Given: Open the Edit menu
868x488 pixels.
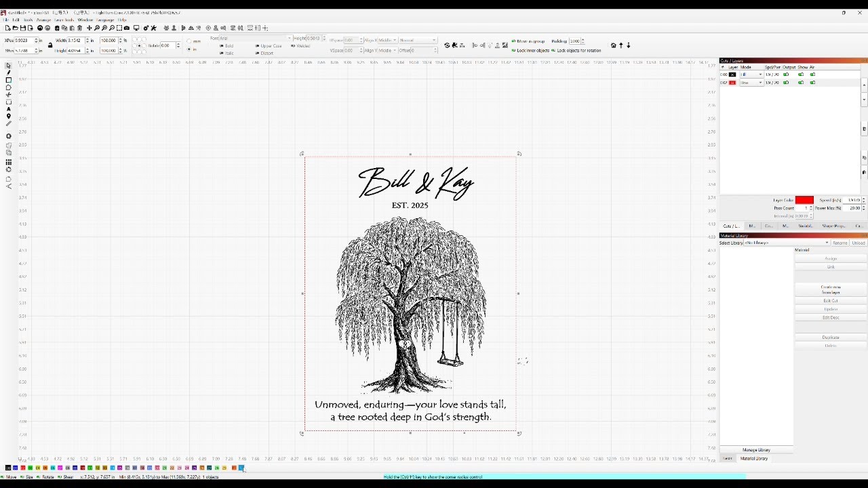Looking at the screenshot, I should [x=16, y=20].
